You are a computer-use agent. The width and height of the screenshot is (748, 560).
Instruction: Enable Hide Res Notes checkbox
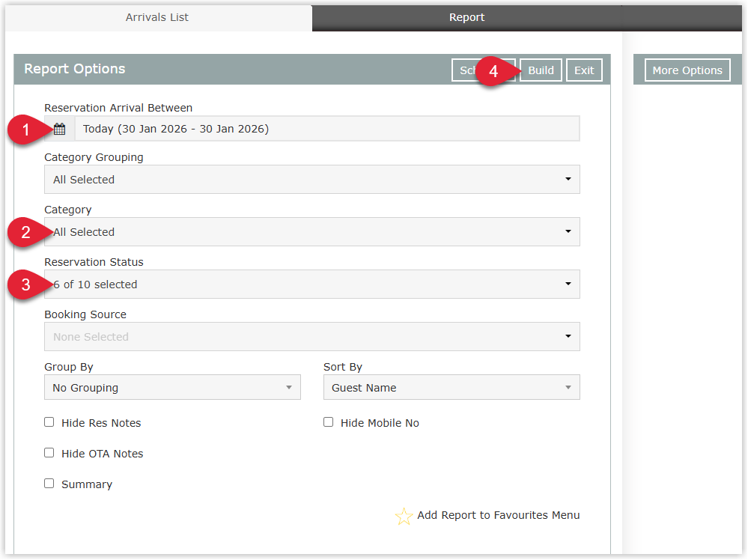tap(49, 422)
